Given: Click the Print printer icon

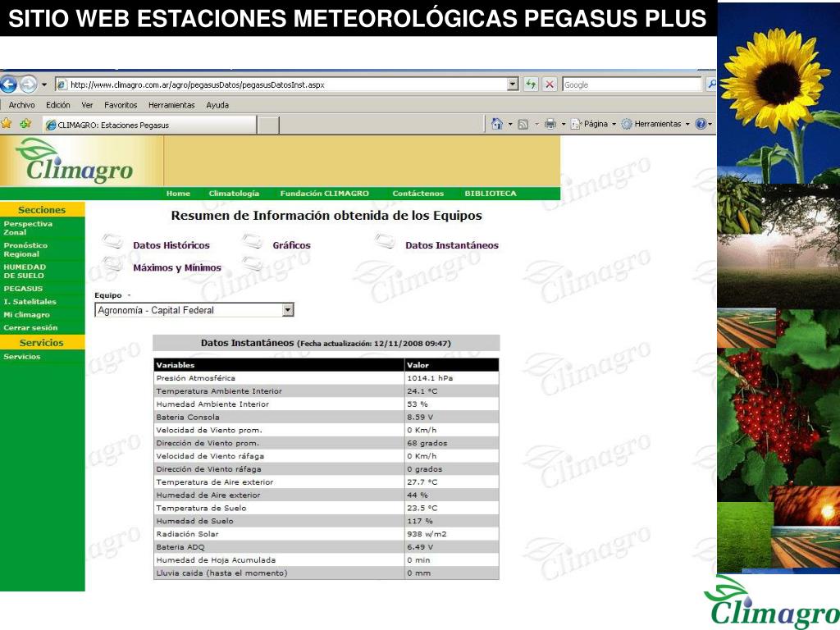Looking at the screenshot, I should click(x=550, y=125).
